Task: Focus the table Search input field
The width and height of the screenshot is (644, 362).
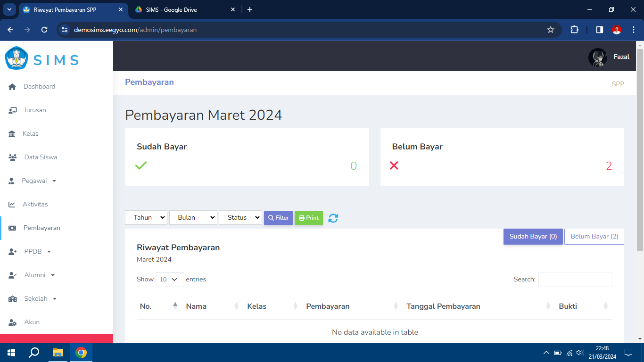Action: click(575, 280)
